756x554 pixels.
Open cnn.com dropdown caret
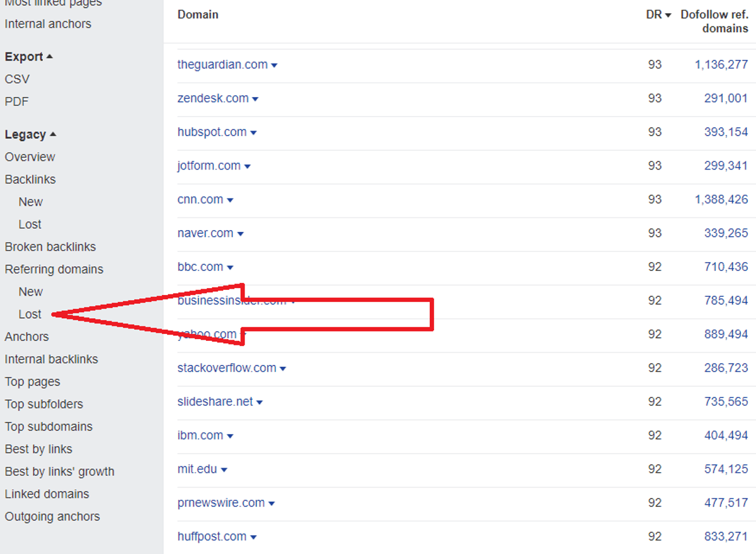[x=230, y=200]
